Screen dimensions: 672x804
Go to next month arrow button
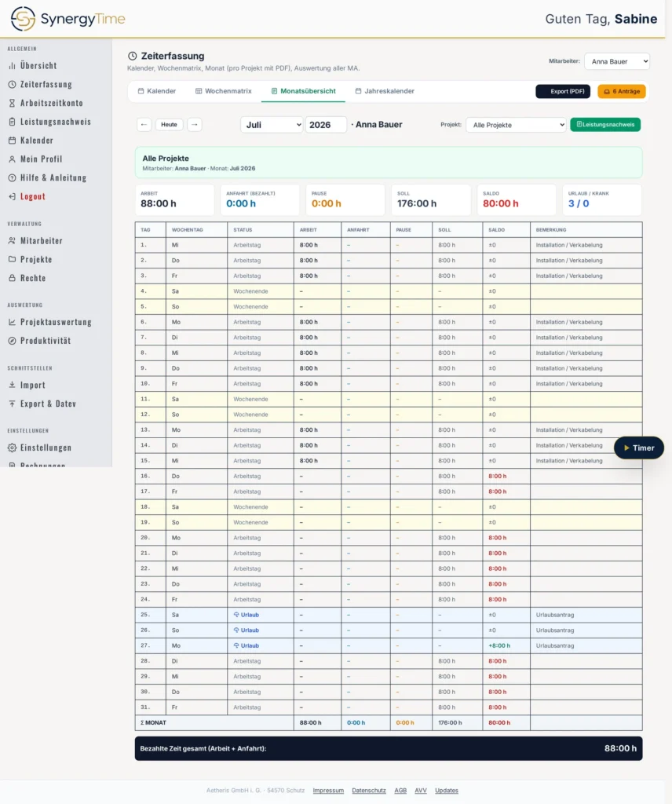tap(194, 125)
